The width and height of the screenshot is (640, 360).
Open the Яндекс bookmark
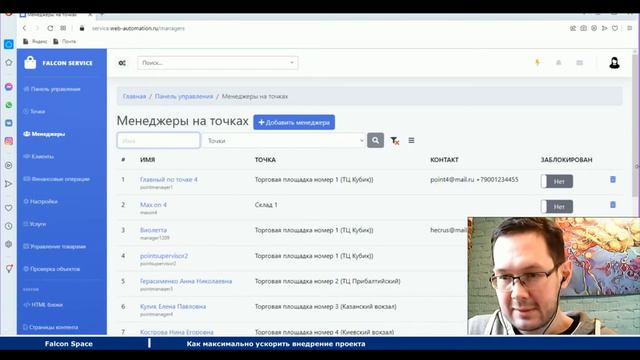tap(35, 41)
